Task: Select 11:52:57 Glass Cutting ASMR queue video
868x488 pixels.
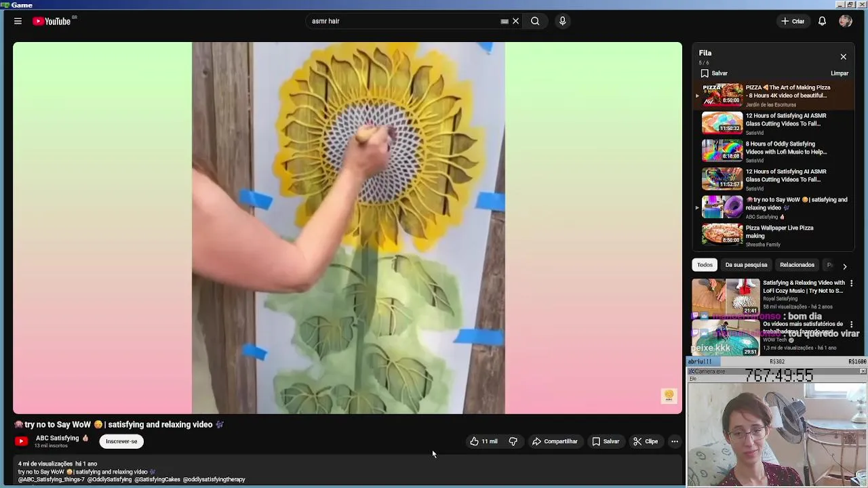Action: [774, 180]
